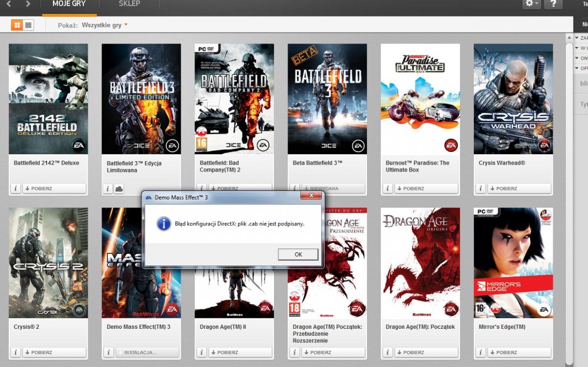Go back with the left arrow
Viewport: 588px width, 367px height.
coord(9,4)
